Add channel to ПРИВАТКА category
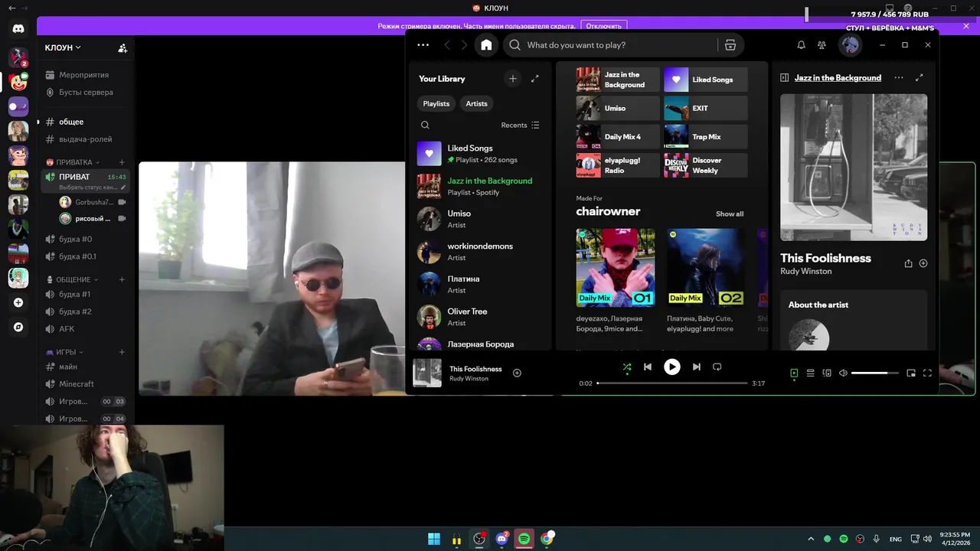Viewport: 980px width, 551px height. pyautogui.click(x=122, y=162)
